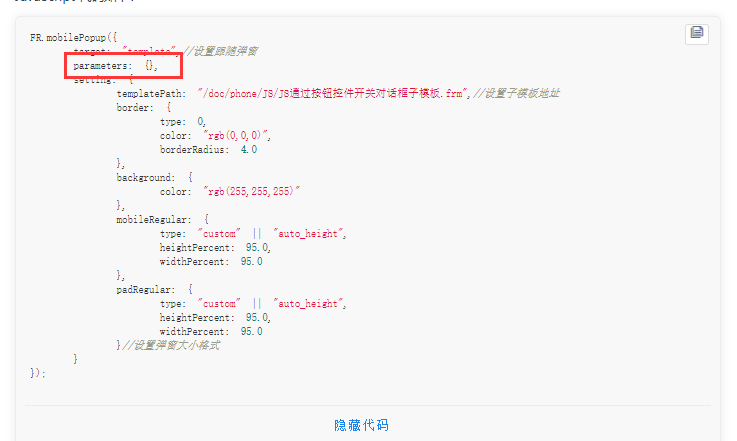The height and width of the screenshot is (441, 737).
Task: Click heightPercent: 95.0 under mobileRegular
Action: [x=215, y=248]
